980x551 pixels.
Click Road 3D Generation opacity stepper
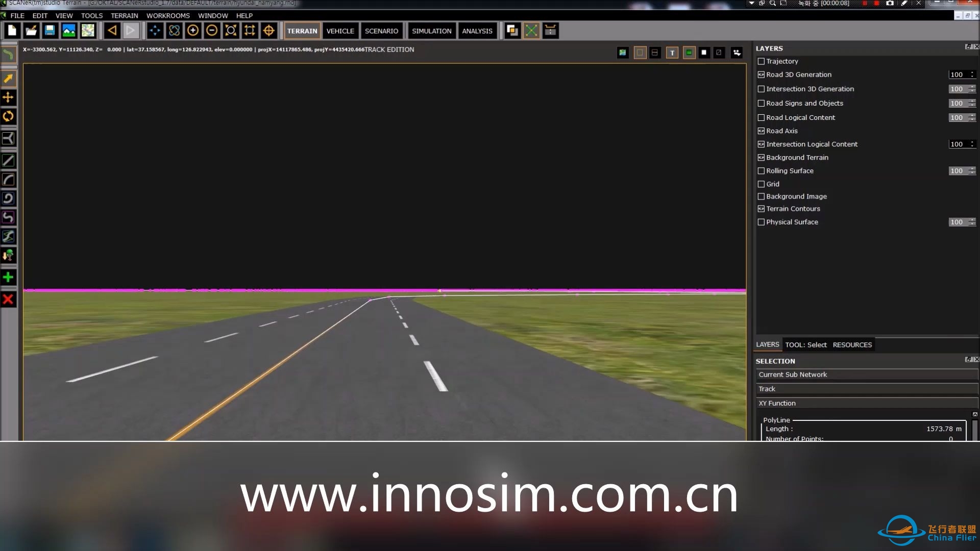point(972,74)
